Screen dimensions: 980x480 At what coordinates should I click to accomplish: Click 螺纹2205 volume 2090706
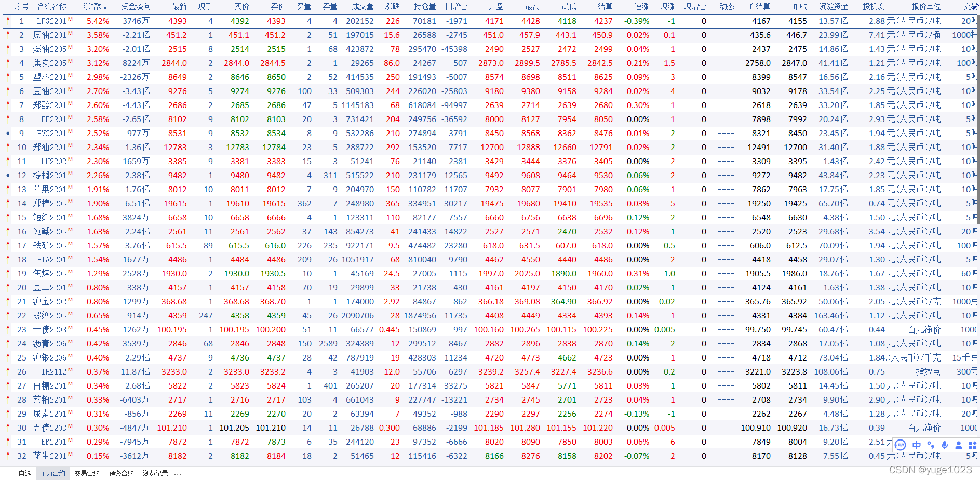pyautogui.click(x=358, y=316)
